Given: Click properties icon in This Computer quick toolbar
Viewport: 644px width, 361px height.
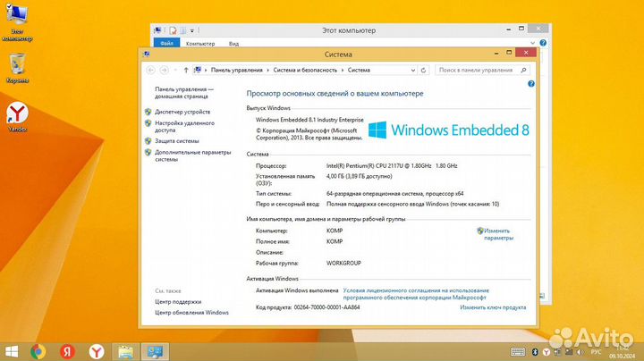Looking at the screenshot, I should (x=173, y=30).
